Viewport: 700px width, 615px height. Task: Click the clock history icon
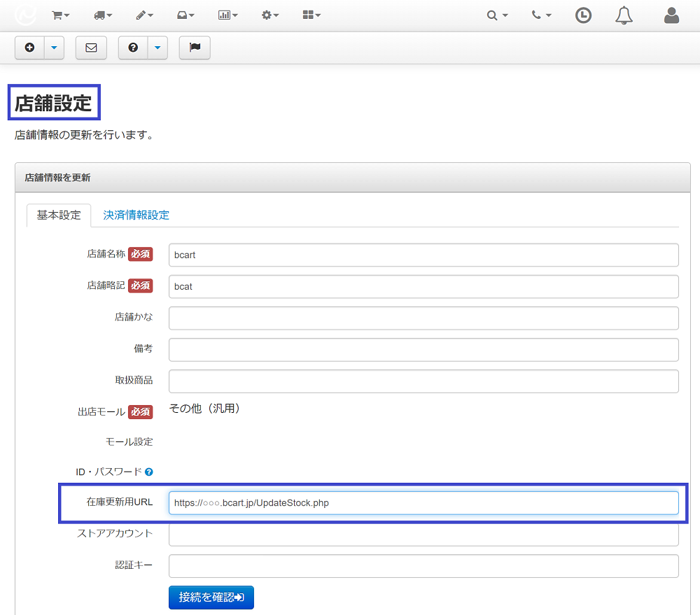point(583,15)
